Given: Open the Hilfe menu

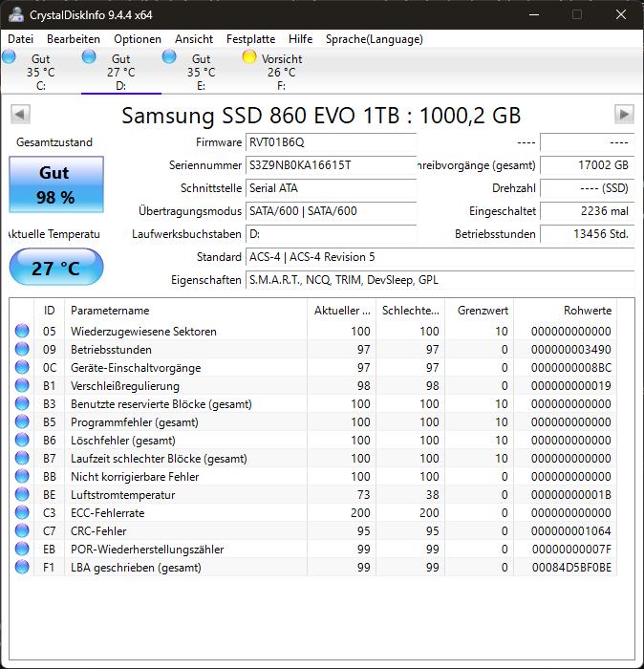Looking at the screenshot, I should [x=300, y=39].
